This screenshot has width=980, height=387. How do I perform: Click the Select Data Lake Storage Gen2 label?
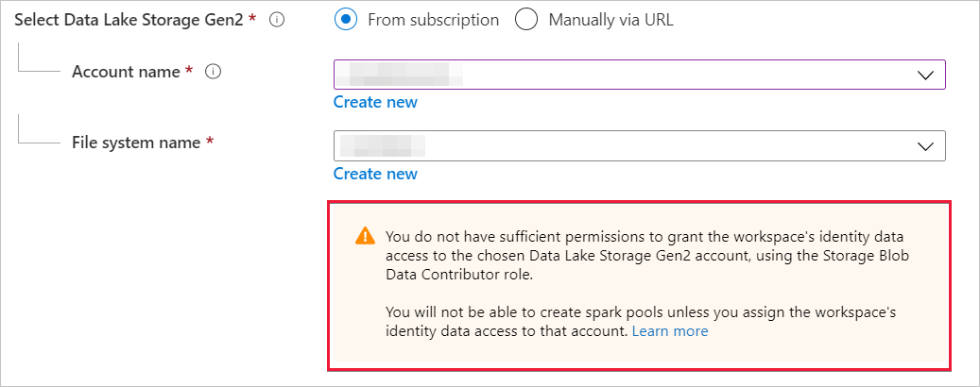129,20
